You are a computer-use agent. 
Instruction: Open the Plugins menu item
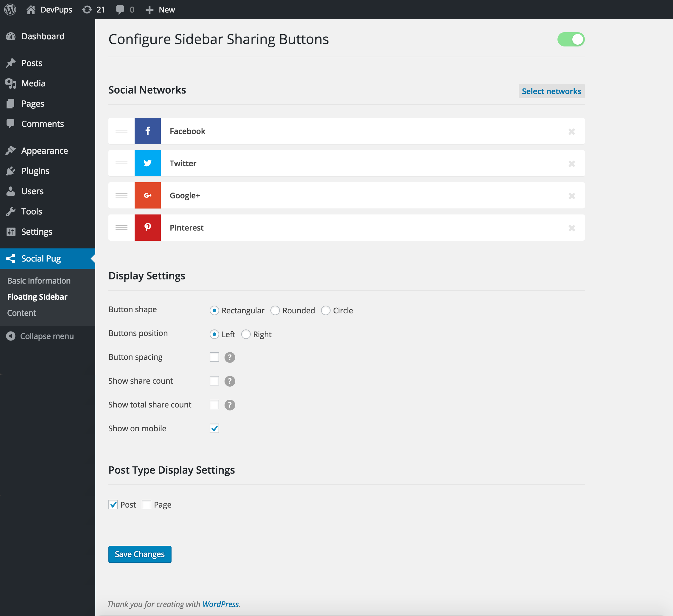pyautogui.click(x=35, y=171)
